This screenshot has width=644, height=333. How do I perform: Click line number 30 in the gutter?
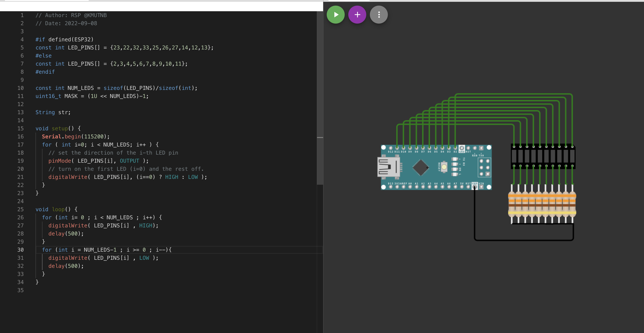coord(20,250)
